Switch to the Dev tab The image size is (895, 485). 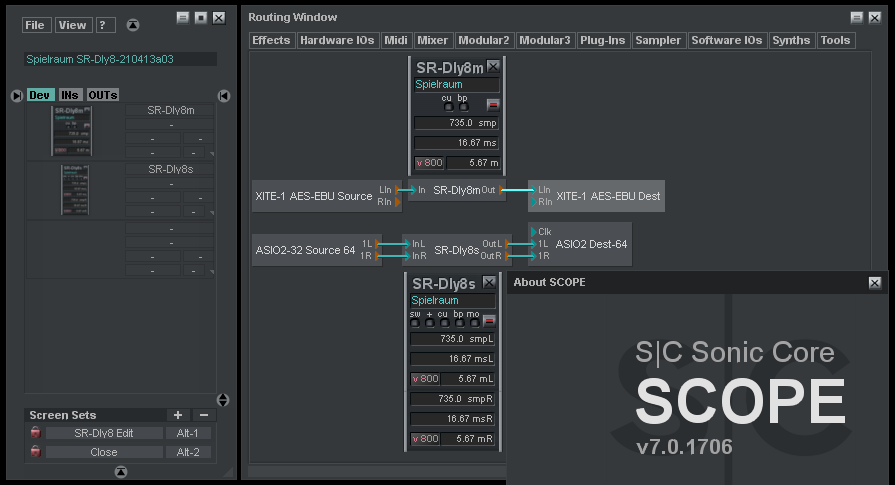tap(41, 95)
